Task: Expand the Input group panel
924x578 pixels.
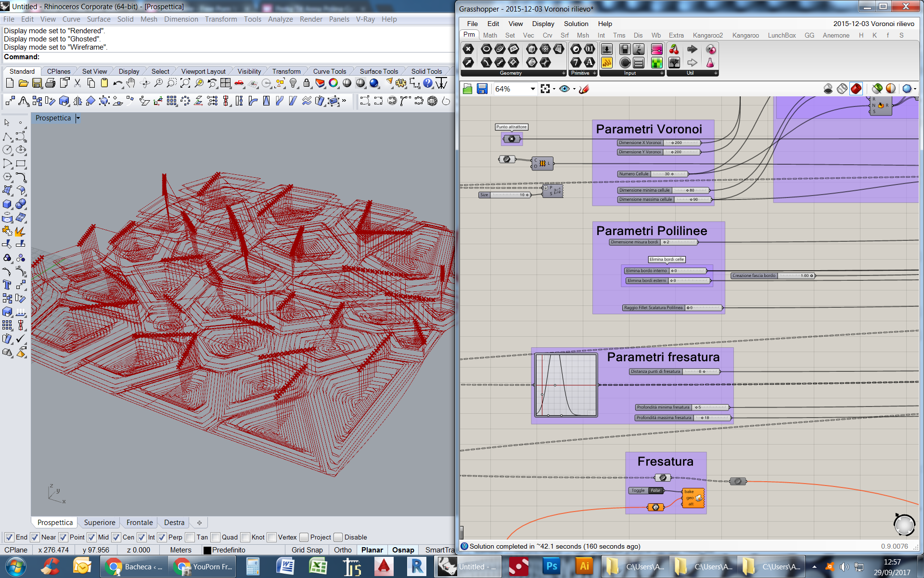Action: [662, 73]
